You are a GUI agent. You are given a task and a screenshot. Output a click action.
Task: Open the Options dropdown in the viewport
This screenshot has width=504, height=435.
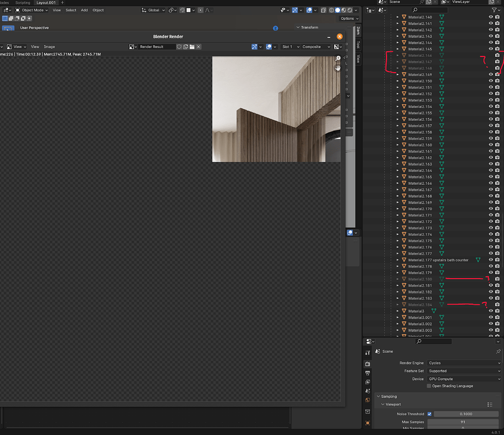(349, 19)
